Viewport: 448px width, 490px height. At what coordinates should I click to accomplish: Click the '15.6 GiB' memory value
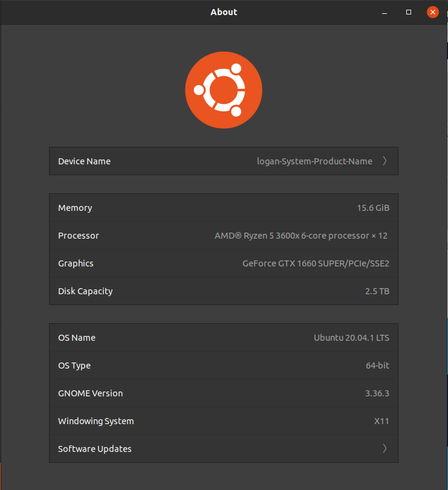tap(373, 208)
